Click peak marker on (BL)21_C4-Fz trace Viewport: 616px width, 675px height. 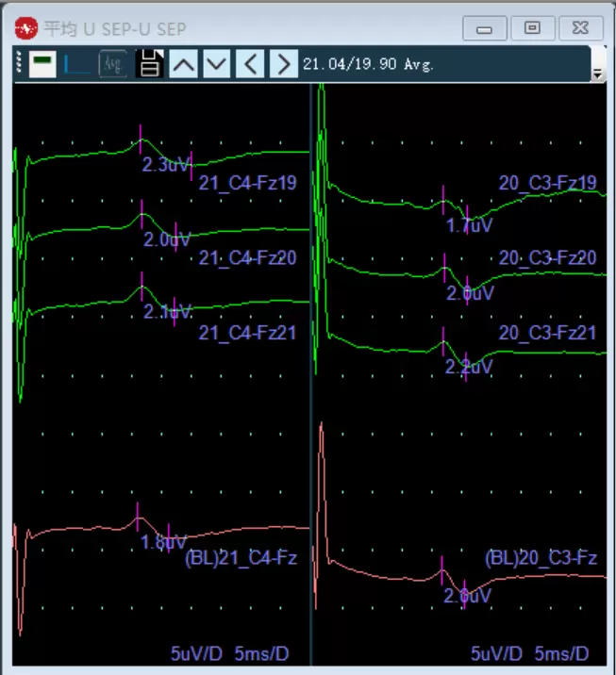point(138,517)
